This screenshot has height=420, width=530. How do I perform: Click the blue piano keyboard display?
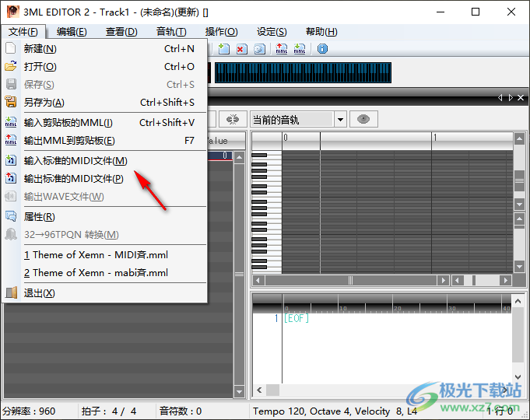[303, 72]
